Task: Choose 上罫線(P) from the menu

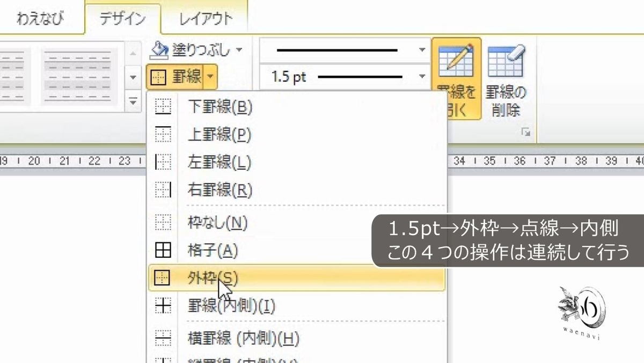Action: [297, 134]
